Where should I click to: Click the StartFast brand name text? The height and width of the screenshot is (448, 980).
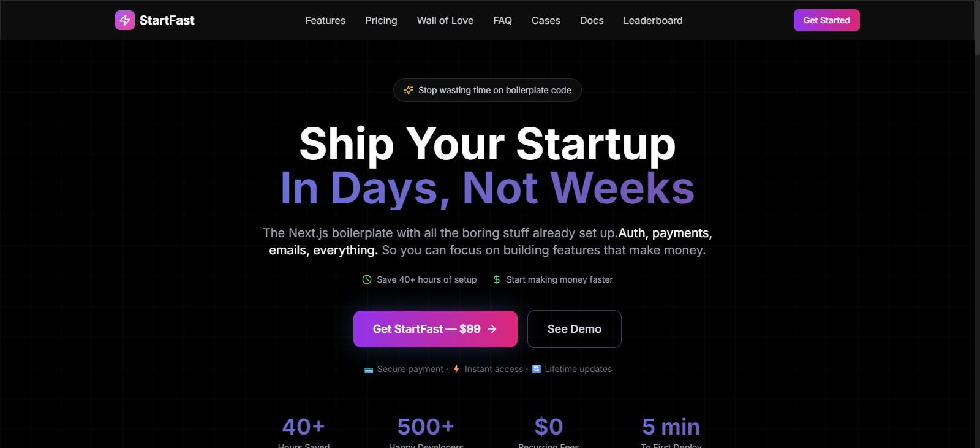pos(167,20)
